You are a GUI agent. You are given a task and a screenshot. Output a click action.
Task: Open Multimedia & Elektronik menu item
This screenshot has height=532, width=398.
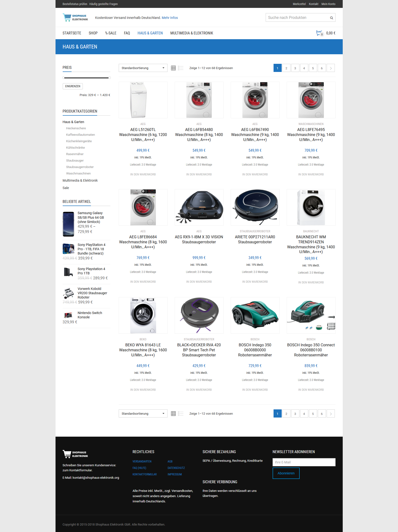tap(192, 33)
